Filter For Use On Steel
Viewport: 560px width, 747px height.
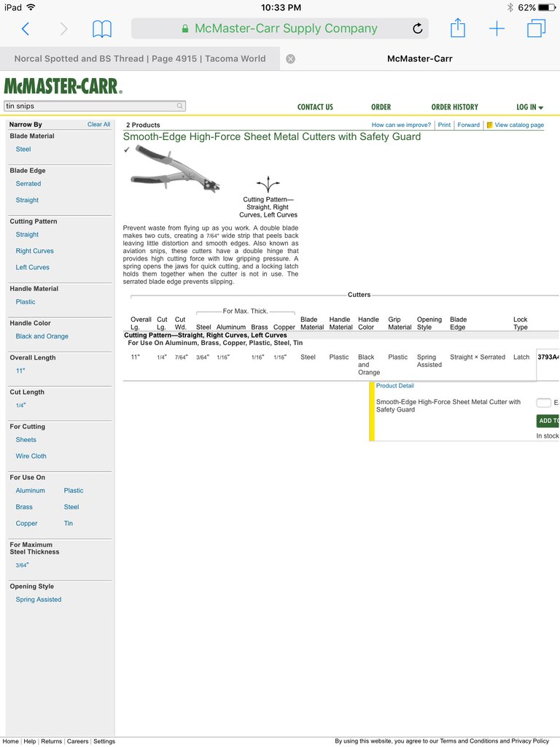tap(71, 507)
